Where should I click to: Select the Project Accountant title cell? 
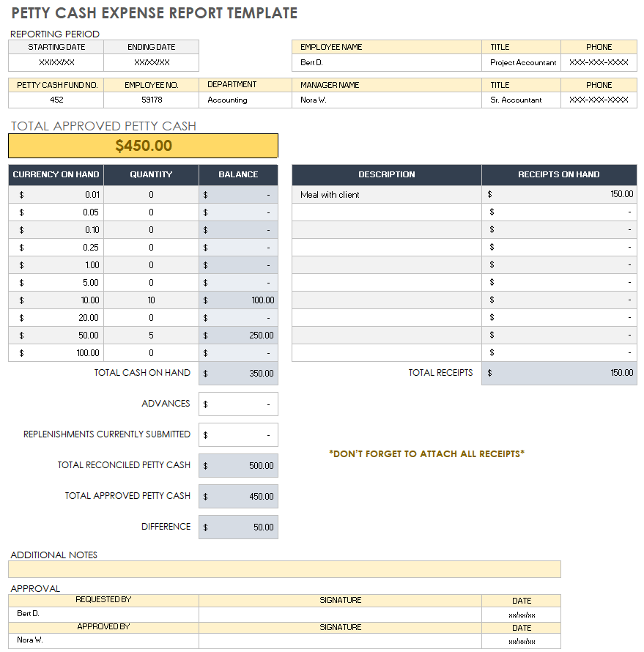pos(522,62)
